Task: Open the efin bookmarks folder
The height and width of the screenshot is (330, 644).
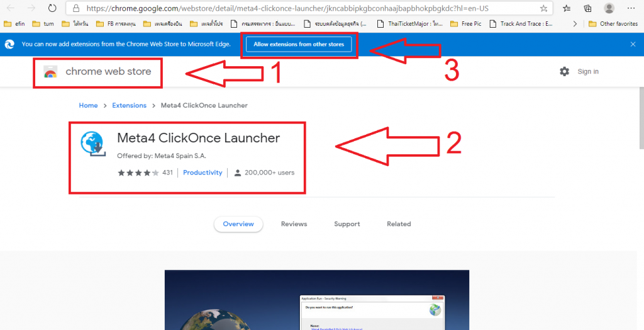Action: [x=14, y=24]
